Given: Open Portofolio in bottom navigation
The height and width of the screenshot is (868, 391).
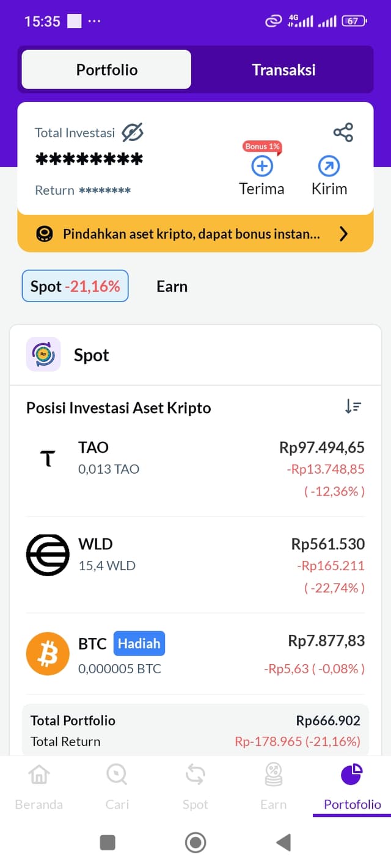Looking at the screenshot, I should pyautogui.click(x=352, y=775).
